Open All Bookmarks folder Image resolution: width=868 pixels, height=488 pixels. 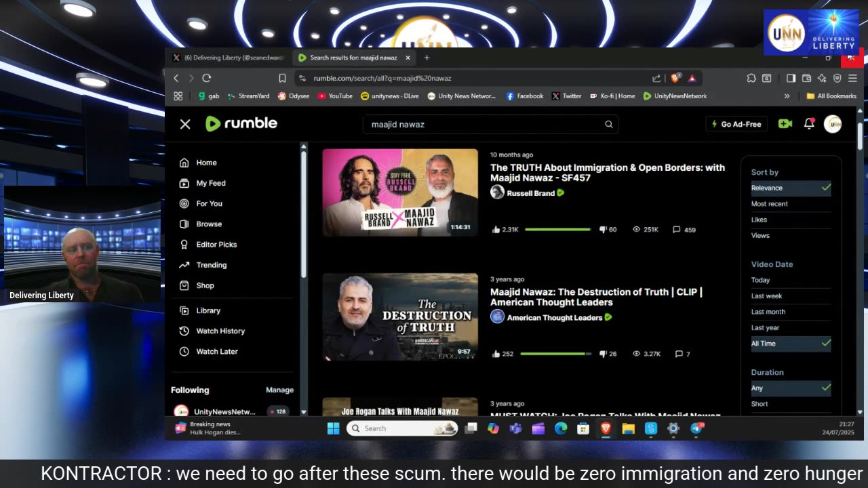(x=831, y=96)
